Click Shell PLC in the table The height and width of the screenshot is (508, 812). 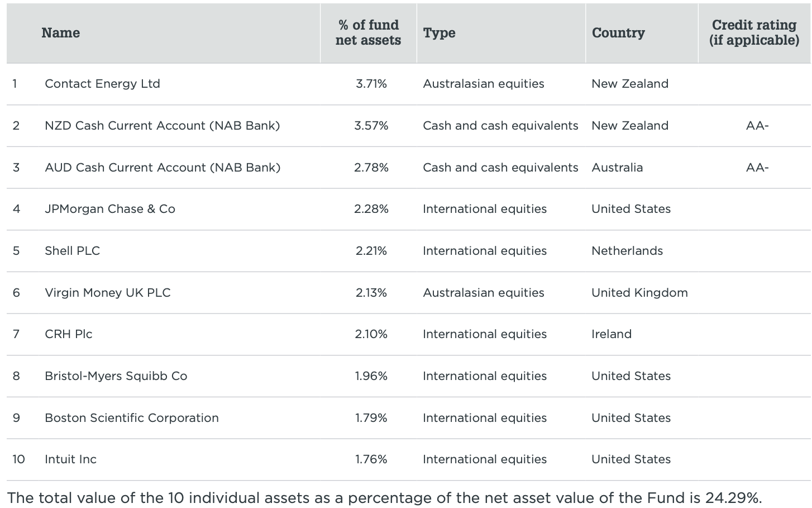tap(72, 251)
